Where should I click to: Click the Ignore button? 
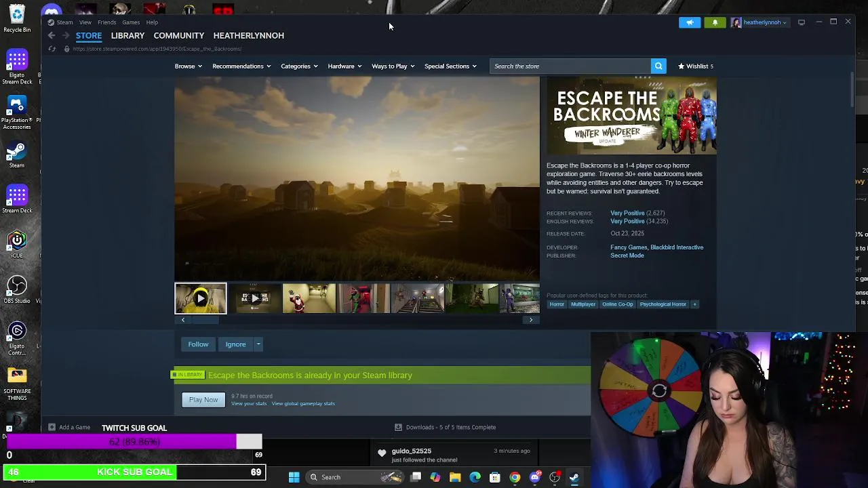pos(235,344)
